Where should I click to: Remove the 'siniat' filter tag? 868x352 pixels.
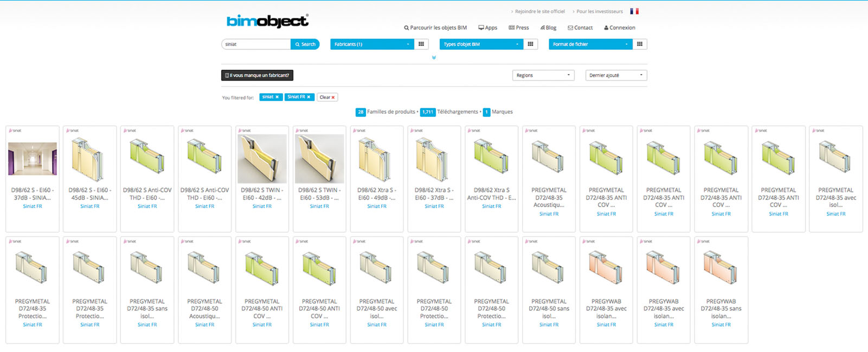[277, 97]
